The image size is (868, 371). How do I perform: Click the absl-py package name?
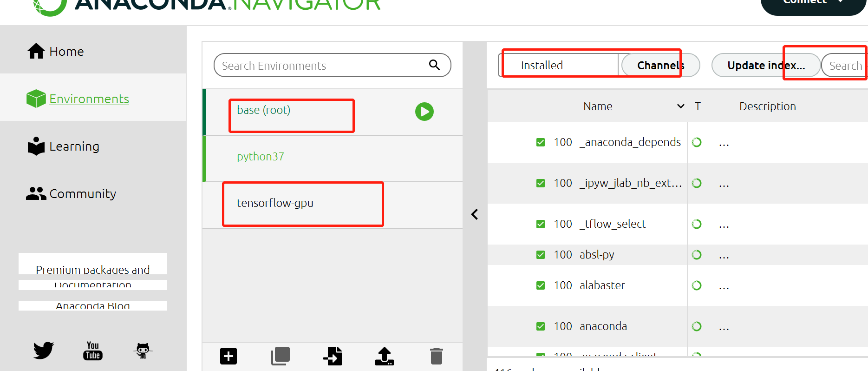597,255
